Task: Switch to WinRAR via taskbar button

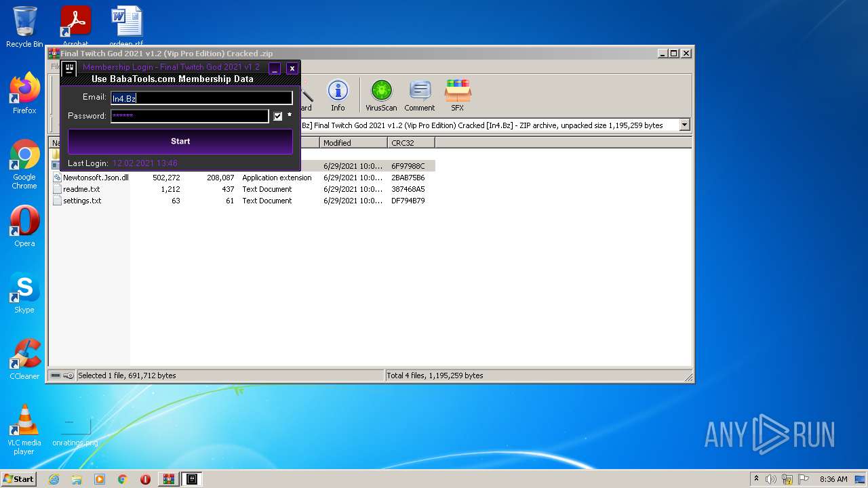Action: [x=169, y=479]
